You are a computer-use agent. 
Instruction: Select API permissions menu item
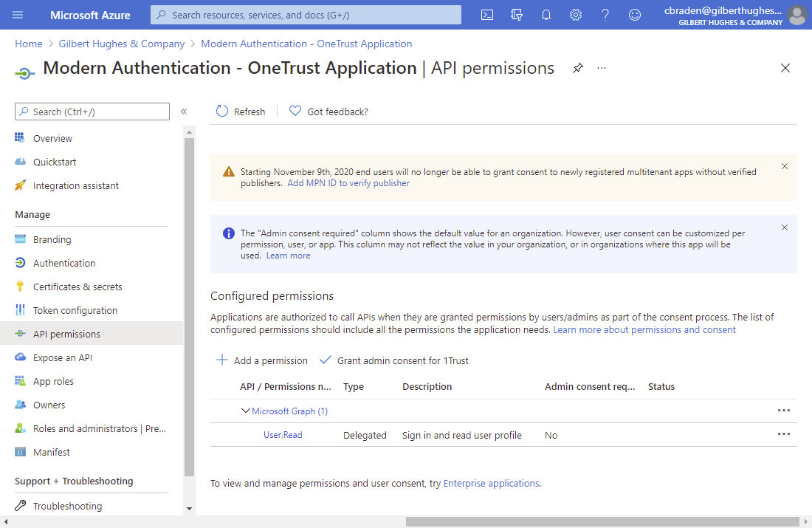pyautogui.click(x=92, y=334)
